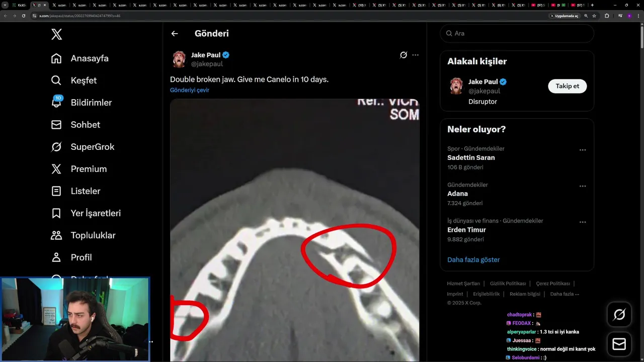Click the Grok icon on Jake Paul's post
Viewport: 644px width, 362px height.
click(x=403, y=55)
